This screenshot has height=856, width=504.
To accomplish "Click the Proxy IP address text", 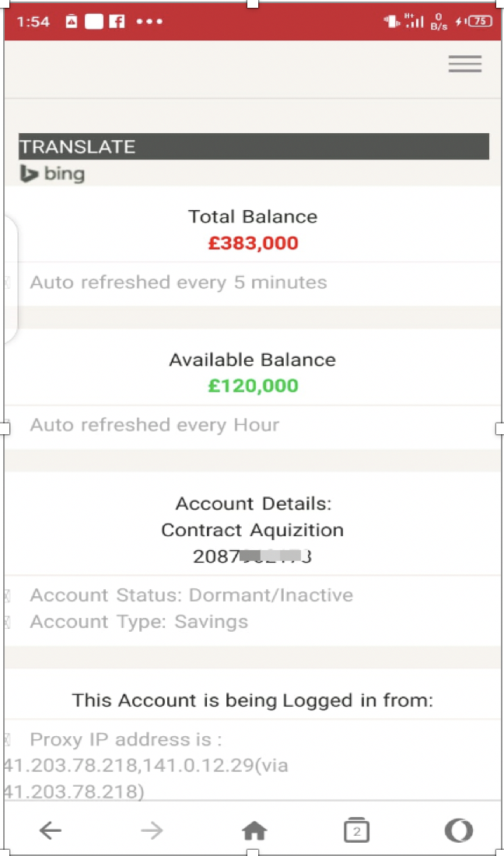I will point(146,766).
